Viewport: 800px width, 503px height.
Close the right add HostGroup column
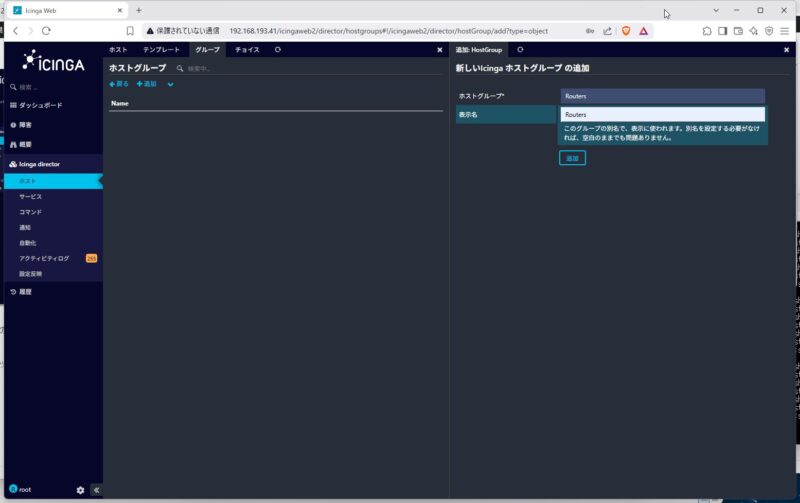(x=786, y=50)
